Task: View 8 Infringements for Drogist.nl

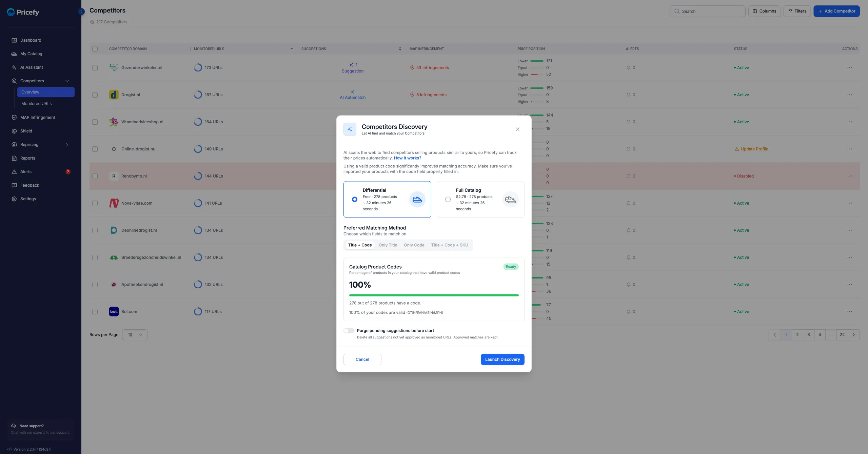Action: [x=428, y=95]
